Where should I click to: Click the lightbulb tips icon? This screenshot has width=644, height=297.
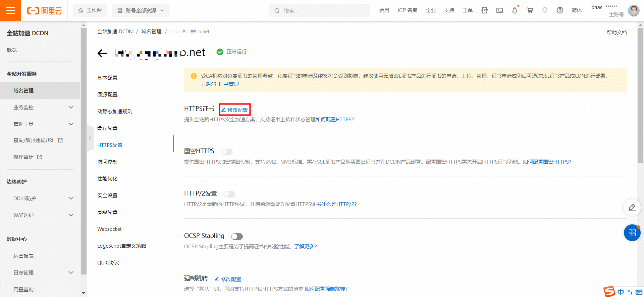tap(545, 10)
